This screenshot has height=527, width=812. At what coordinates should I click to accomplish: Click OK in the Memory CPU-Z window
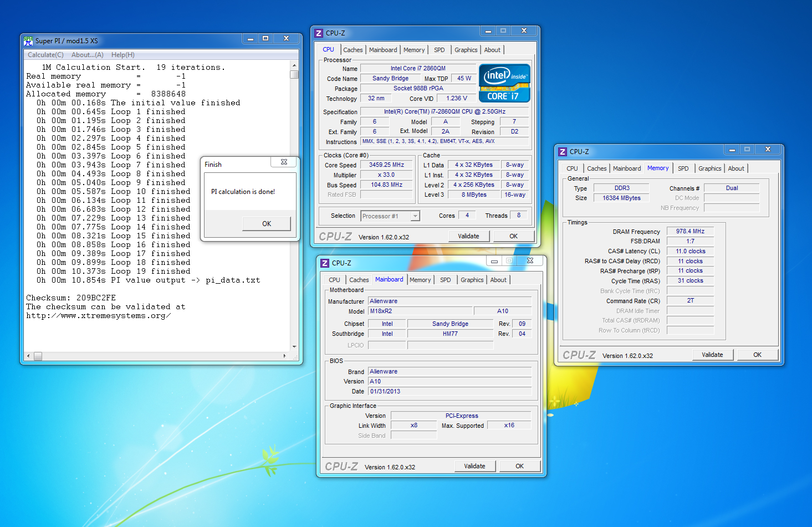[758, 355]
